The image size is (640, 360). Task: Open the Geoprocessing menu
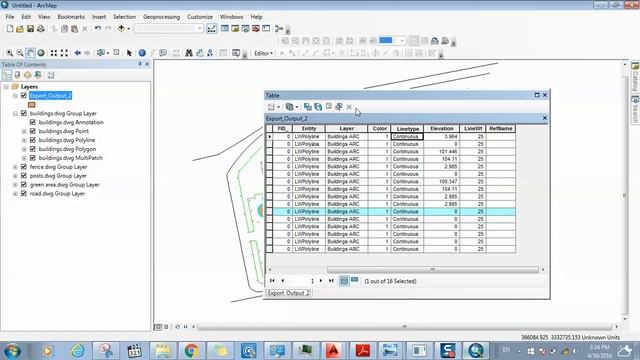pyautogui.click(x=161, y=17)
